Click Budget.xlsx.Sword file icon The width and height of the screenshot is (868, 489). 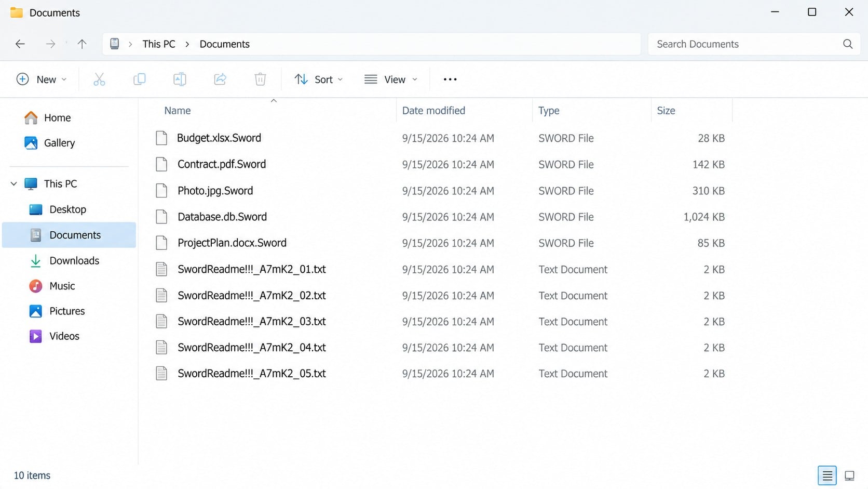[x=161, y=138]
